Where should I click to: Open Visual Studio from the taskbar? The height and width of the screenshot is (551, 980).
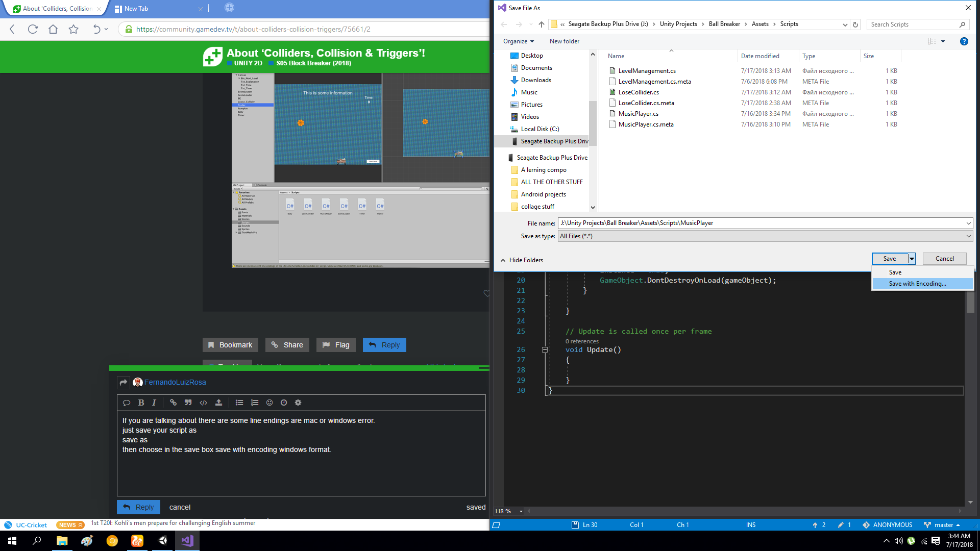(187, 541)
